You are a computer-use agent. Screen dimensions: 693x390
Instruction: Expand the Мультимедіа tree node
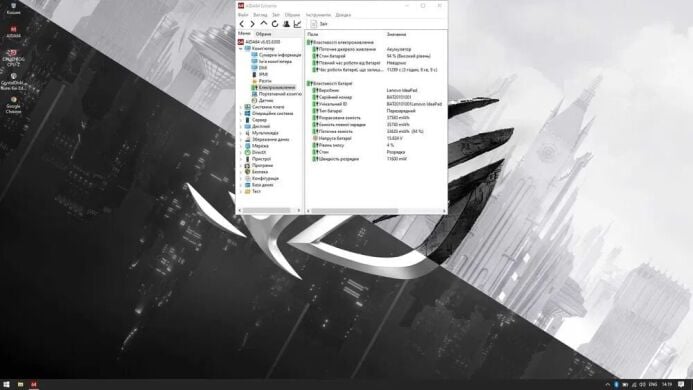tap(241, 133)
